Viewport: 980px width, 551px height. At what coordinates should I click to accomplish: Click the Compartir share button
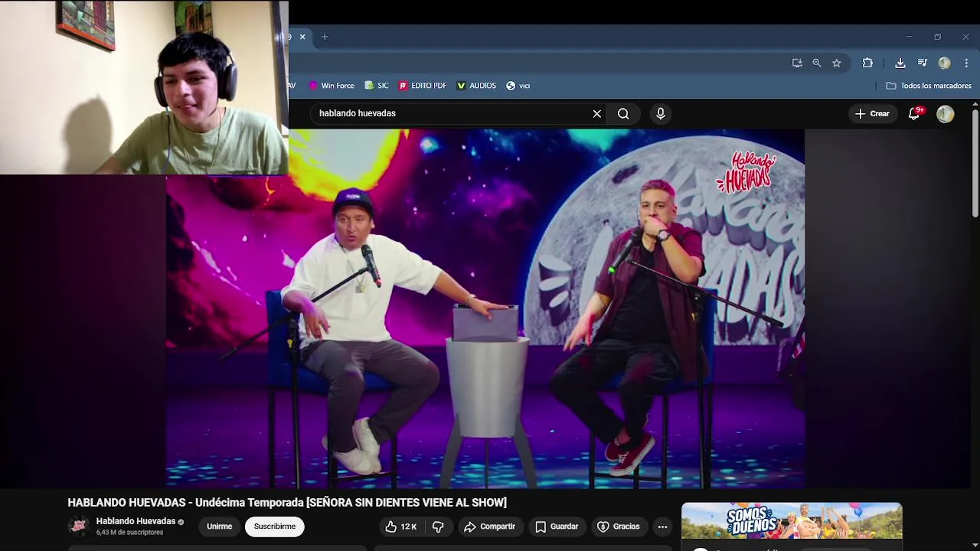[490, 527]
